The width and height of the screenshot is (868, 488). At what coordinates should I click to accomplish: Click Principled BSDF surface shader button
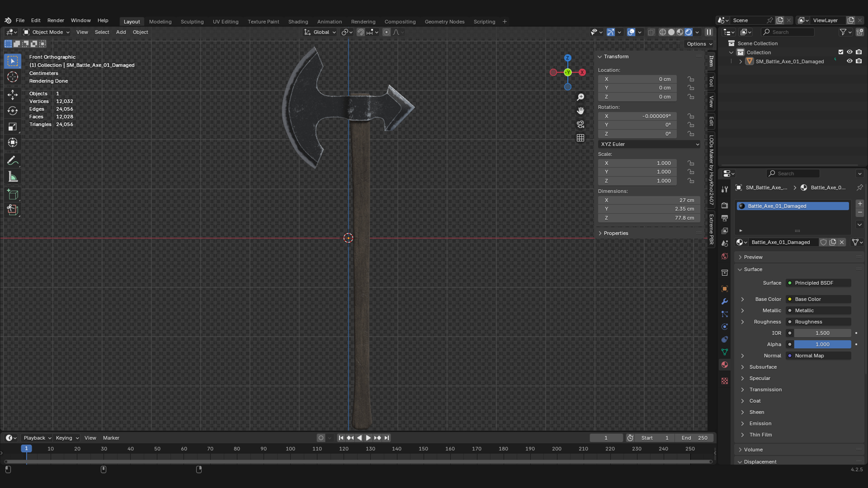(x=818, y=283)
